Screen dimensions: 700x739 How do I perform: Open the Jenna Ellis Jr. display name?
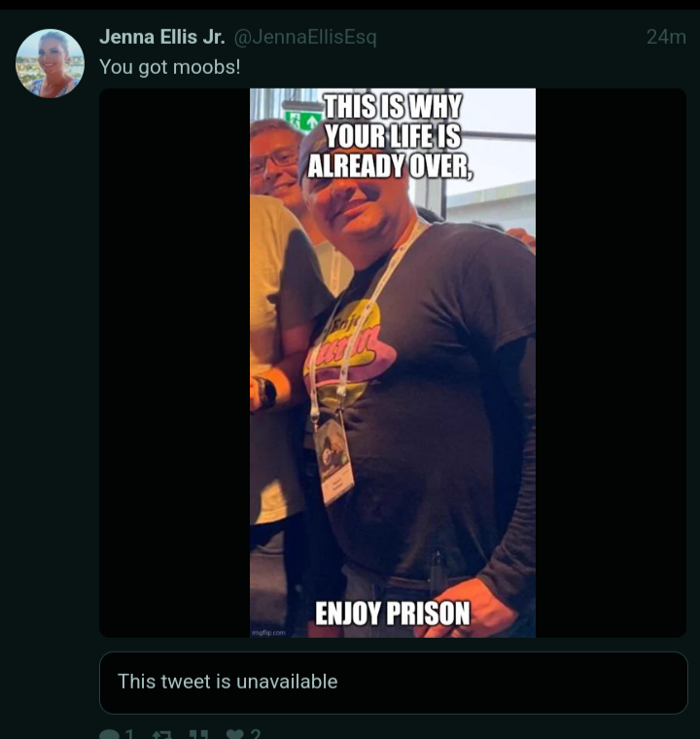(x=161, y=37)
